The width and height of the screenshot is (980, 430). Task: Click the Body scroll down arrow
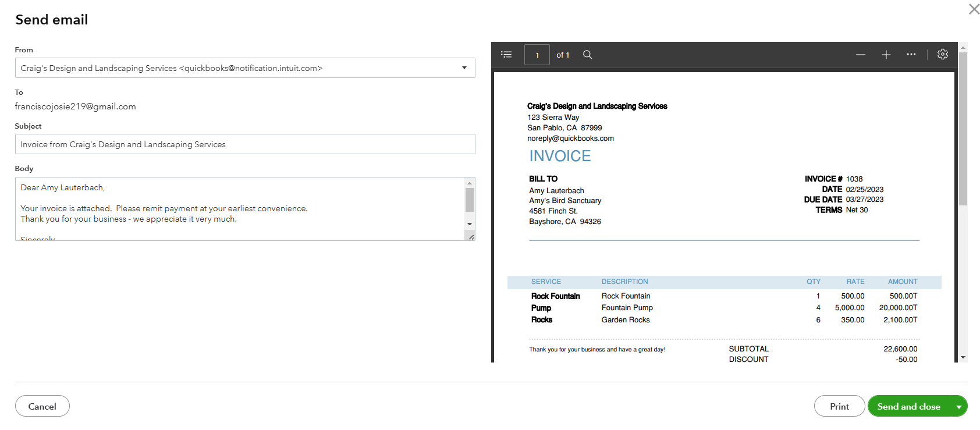(470, 224)
